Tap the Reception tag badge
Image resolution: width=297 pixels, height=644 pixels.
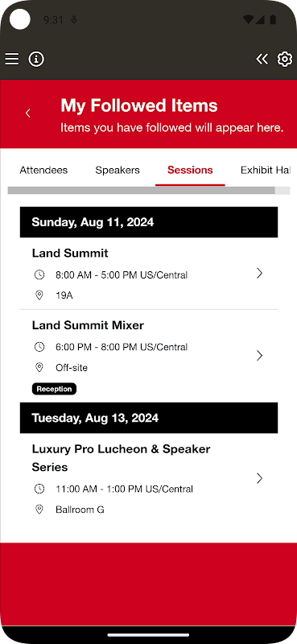point(54,389)
